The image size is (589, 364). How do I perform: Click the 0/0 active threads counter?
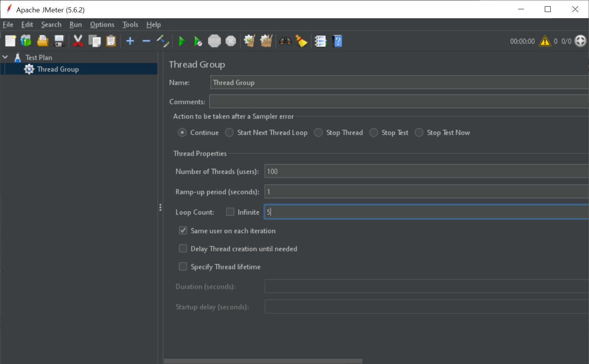[566, 41]
